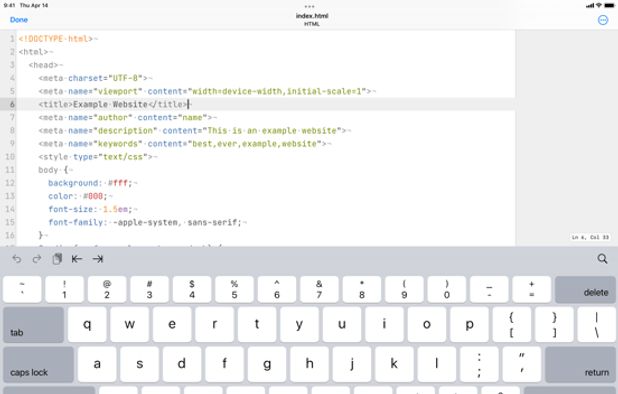The image size is (618, 394).
Task: Tap the Ln 6, Col 33 position indicator
Action: tap(590, 237)
